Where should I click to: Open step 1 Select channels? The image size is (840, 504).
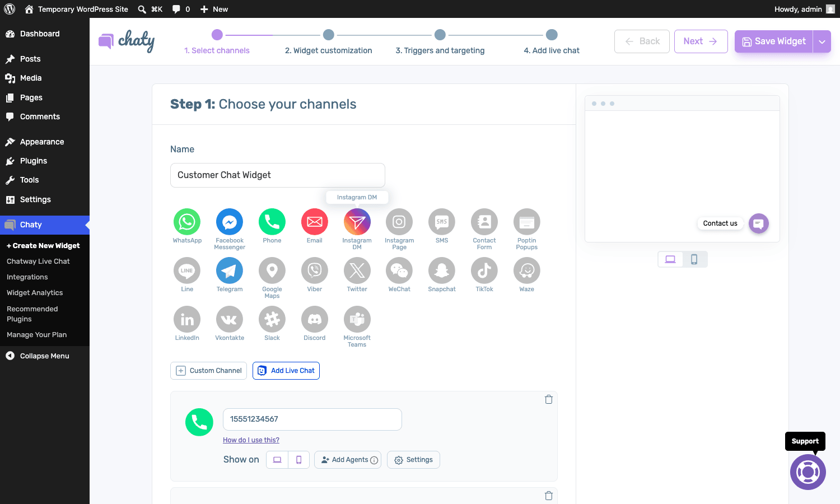(217, 42)
